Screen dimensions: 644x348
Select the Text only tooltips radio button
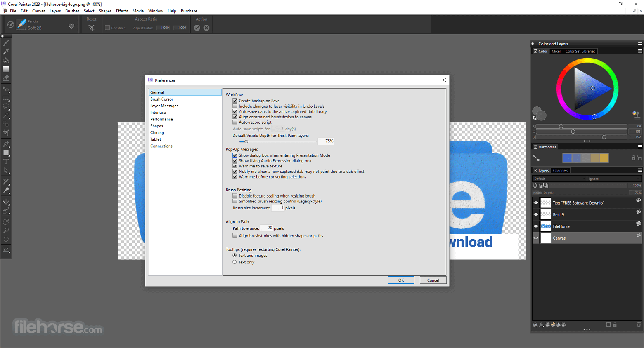coord(234,262)
